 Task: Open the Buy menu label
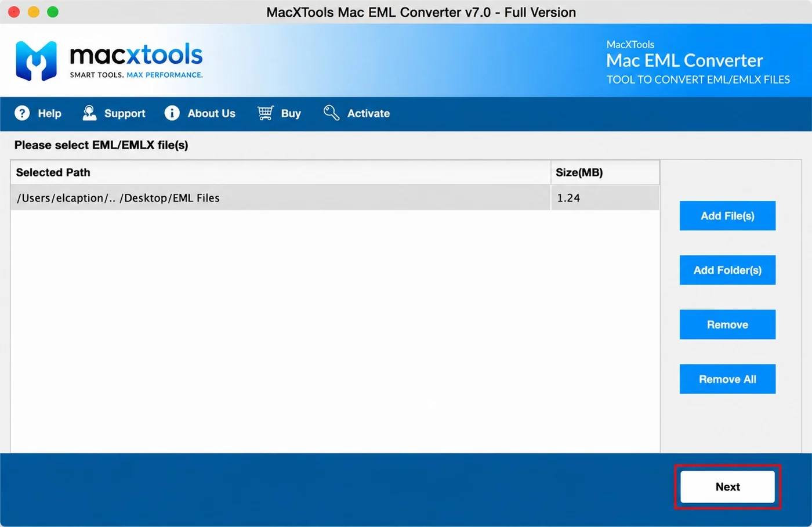291,114
